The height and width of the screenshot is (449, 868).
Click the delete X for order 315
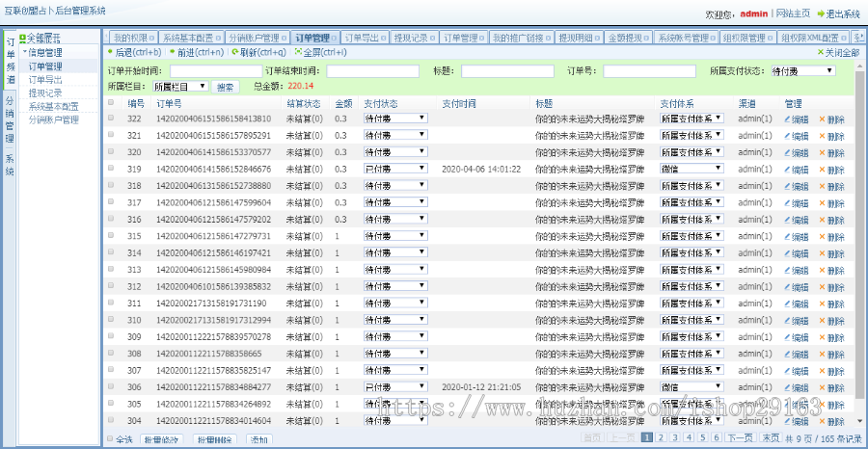pos(822,237)
